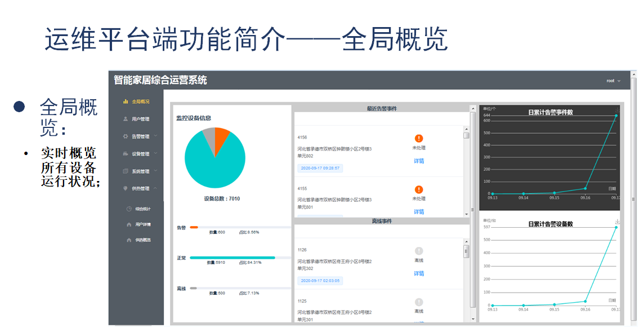The width and height of the screenshot is (644, 327).
Task: Click the 离线 status of event 1126
Action: click(x=419, y=260)
